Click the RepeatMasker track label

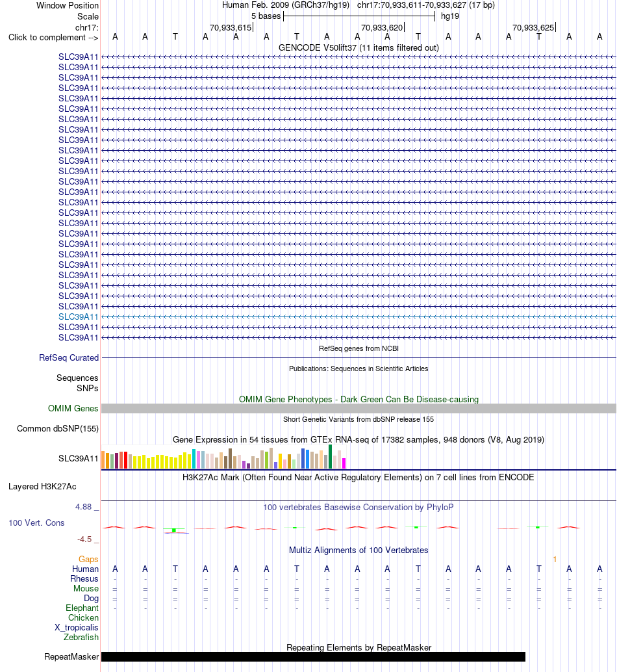coord(71,657)
